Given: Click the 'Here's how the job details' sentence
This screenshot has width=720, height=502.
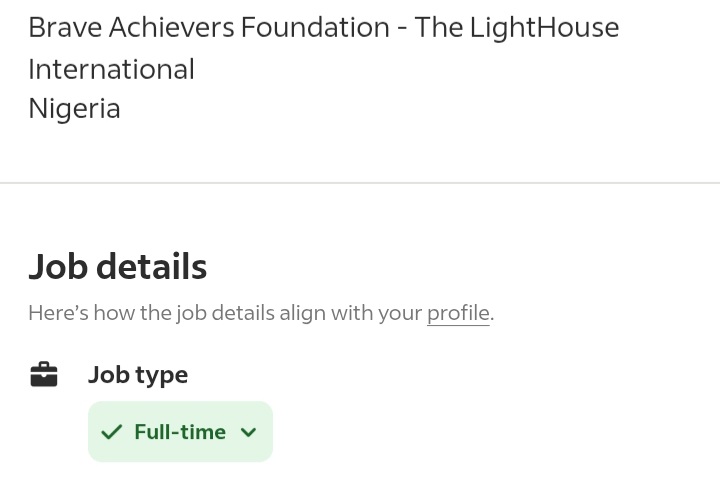Looking at the screenshot, I should 261,314.
